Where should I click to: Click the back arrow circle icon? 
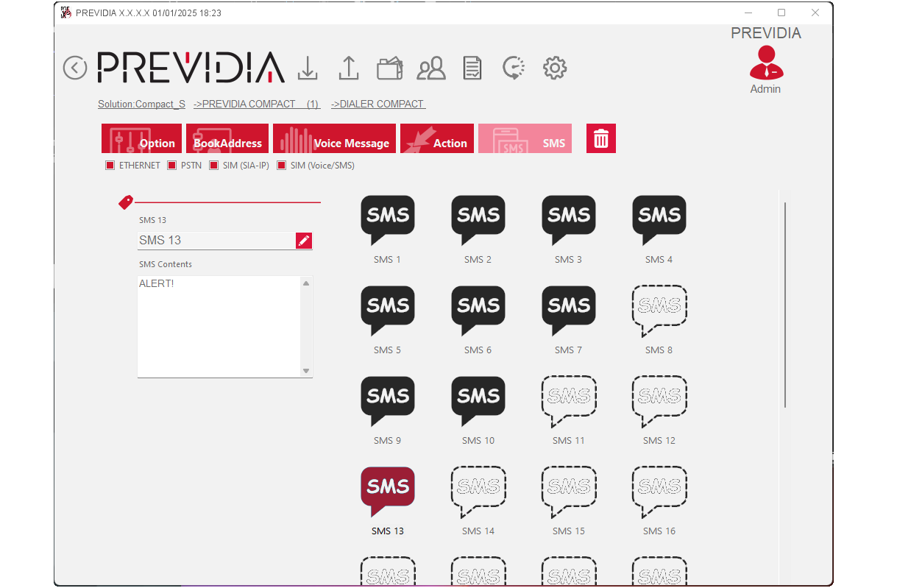pyautogui.click(x=75, y=68)
